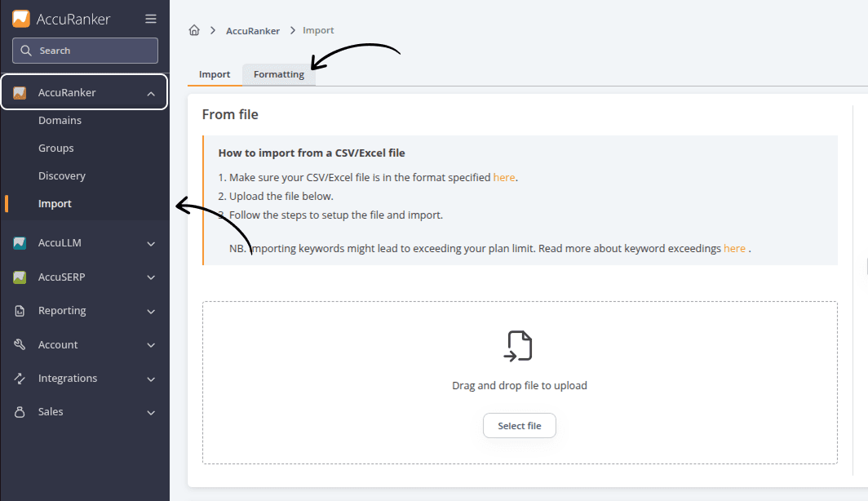
Task: Open the file format 'here' link
Action: click(504, 177)
